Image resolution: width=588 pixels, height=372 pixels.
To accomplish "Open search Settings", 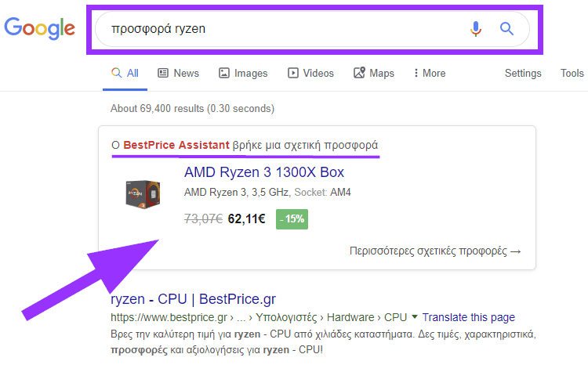I will click(x=523, y=73).
